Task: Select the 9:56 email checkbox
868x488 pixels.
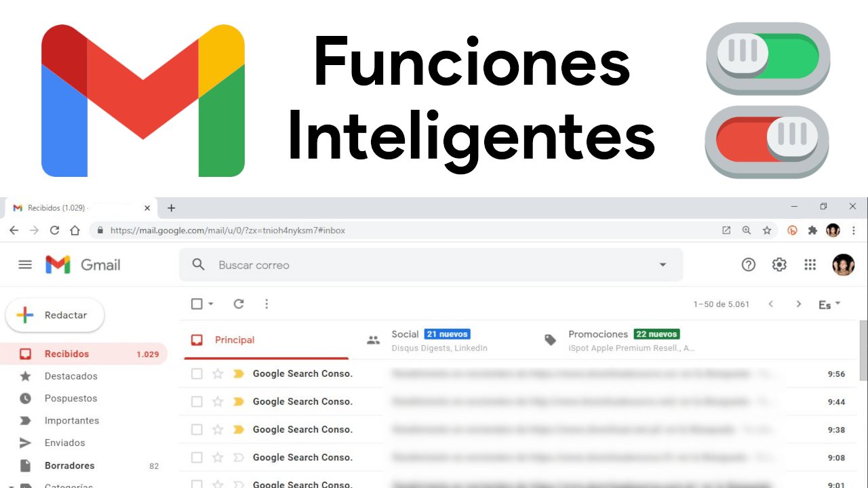Action: click(x=197, y=373)
